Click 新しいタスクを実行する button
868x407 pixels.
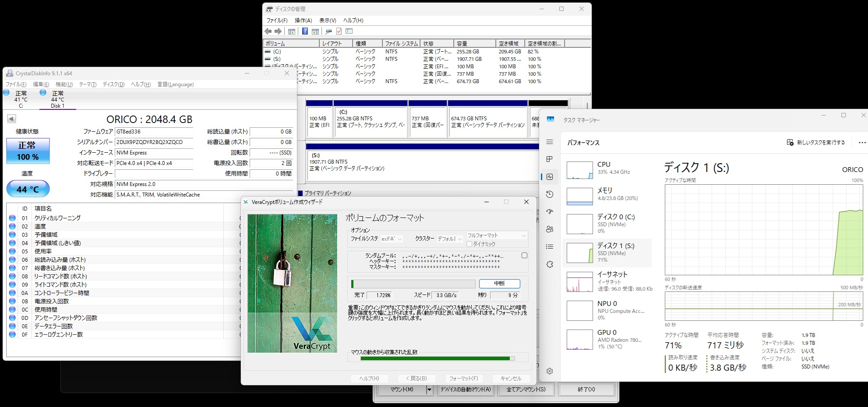(x=816, y=143)
